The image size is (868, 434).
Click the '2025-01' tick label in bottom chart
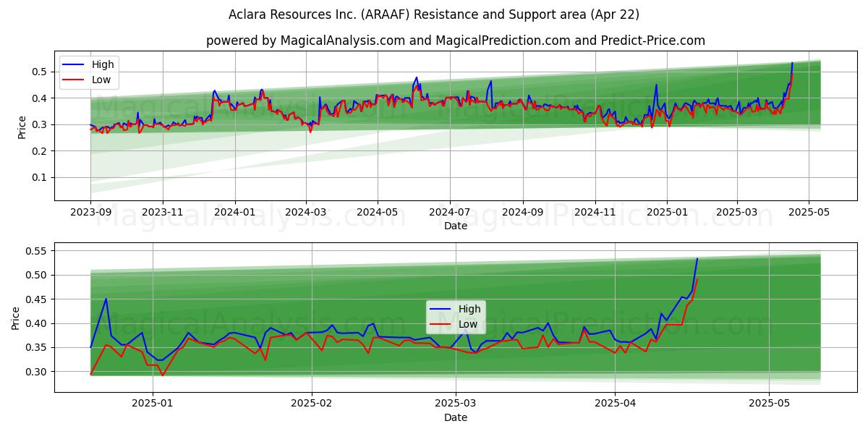tap(154, 404)
